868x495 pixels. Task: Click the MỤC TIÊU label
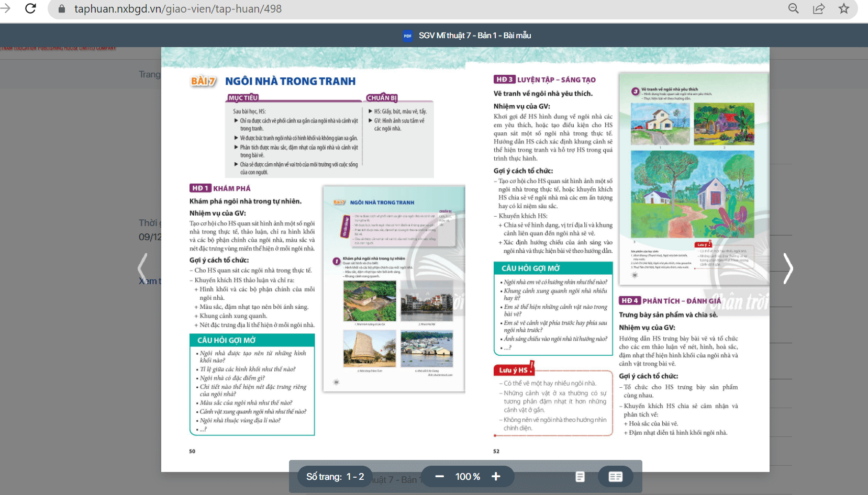click(243, 98)
